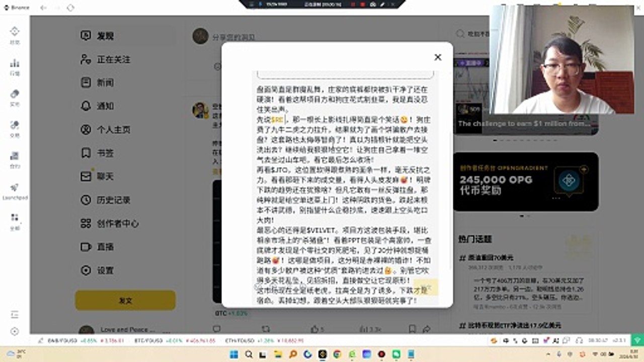Click the repost icon under the post
644x362 pixels.
pos(266,329)
